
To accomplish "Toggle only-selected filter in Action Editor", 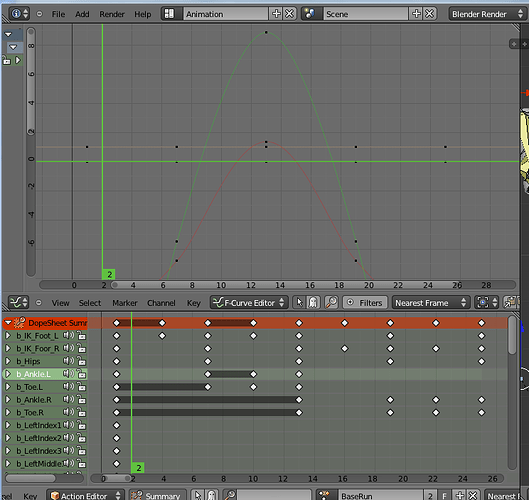I will [198, 495].
